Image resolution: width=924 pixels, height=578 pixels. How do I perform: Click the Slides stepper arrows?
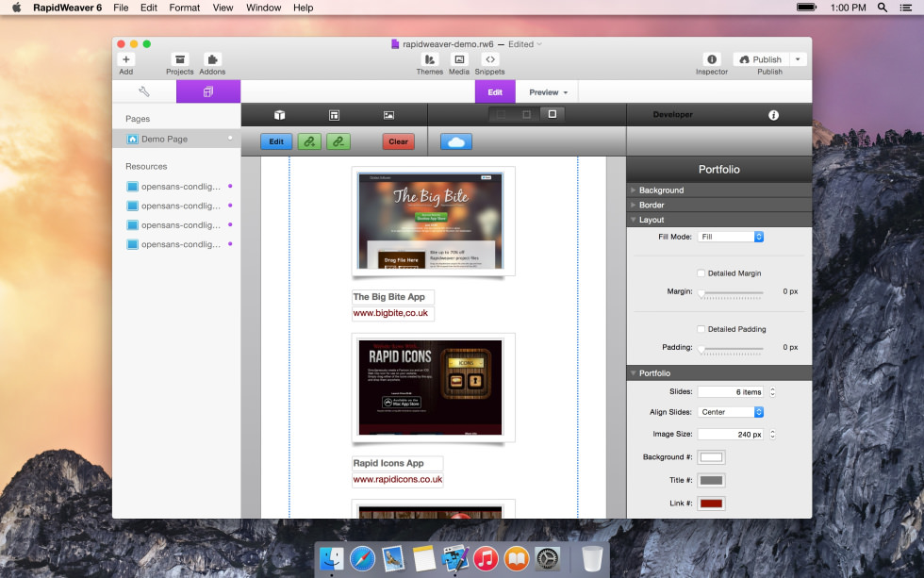click(x=772, y=392)
